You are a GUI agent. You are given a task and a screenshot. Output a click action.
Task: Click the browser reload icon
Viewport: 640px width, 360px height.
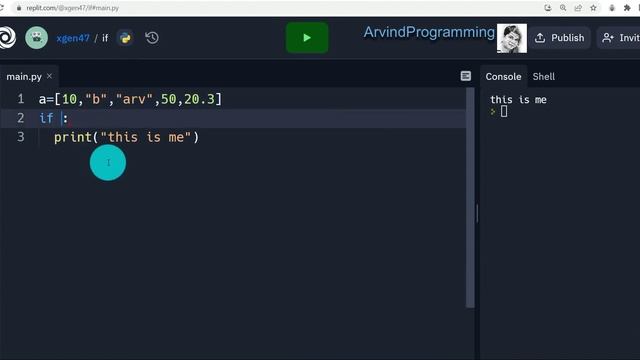[2, 8]
